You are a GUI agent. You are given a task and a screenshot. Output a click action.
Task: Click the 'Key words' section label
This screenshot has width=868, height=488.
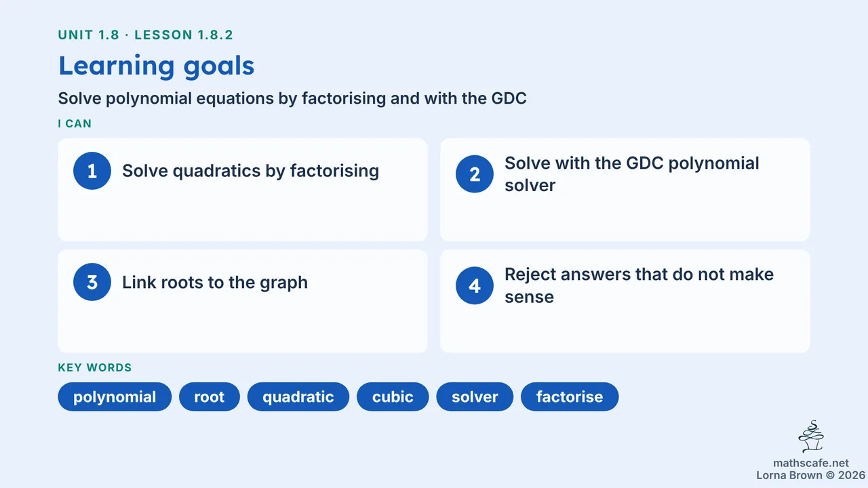point(95,367)
